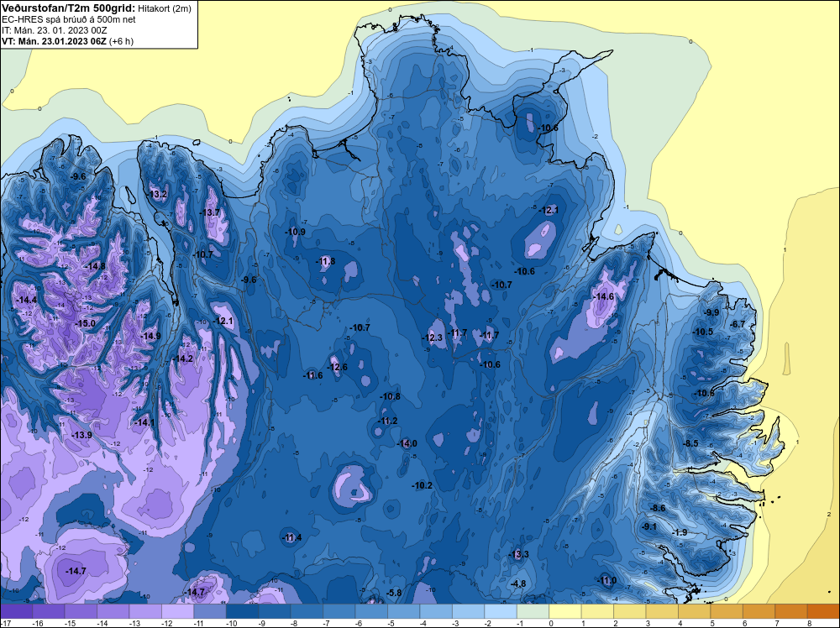This screenshot has width=840, height=628.
Task: Click the -14.8 temperature label
Action: pos(96,266)
